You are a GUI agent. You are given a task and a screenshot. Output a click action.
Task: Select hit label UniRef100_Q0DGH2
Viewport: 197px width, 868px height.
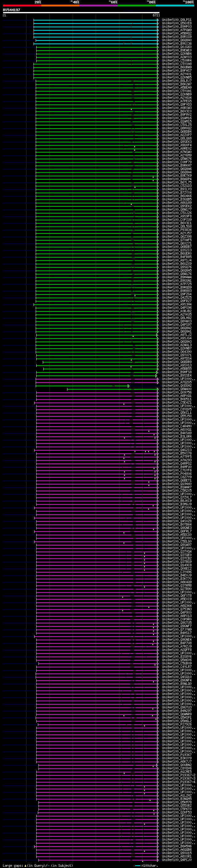coord(176,386)
